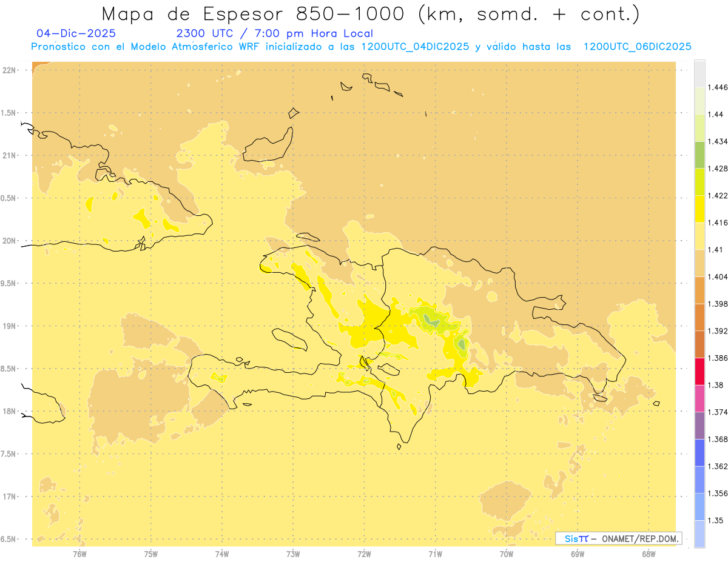Click the 69W longitude label
The image size is (728, 562).
tap(578, 554)
